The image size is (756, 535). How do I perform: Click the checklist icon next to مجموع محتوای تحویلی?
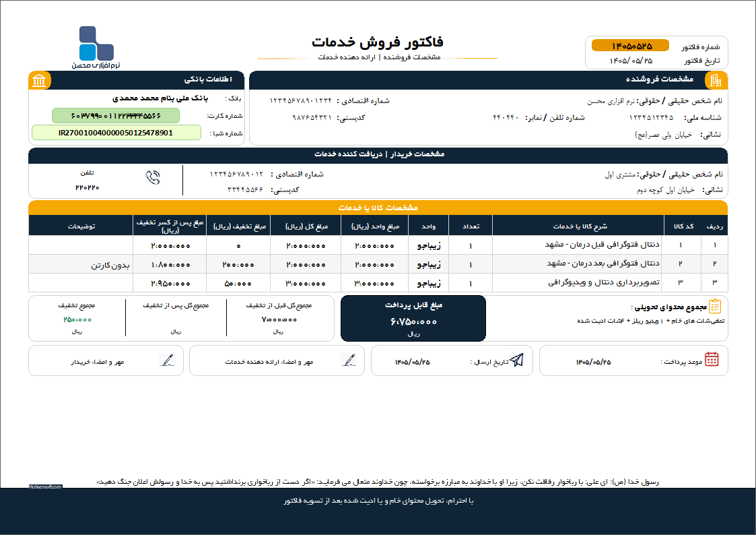point(715,307)
